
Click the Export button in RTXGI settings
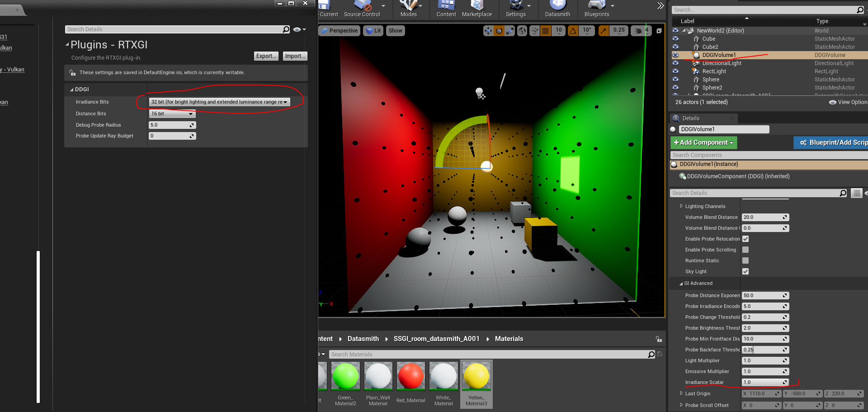266,56
